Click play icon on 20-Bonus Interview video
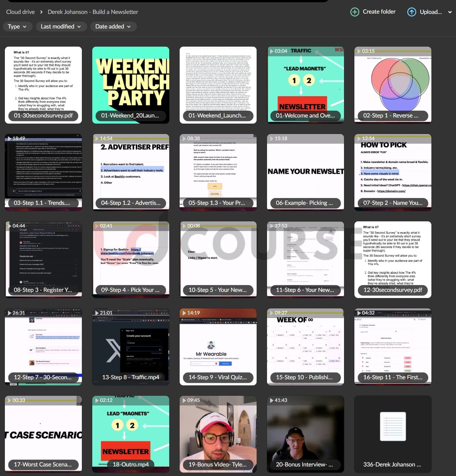The width and height of the screenshot is (456, 476). [272, 400]
